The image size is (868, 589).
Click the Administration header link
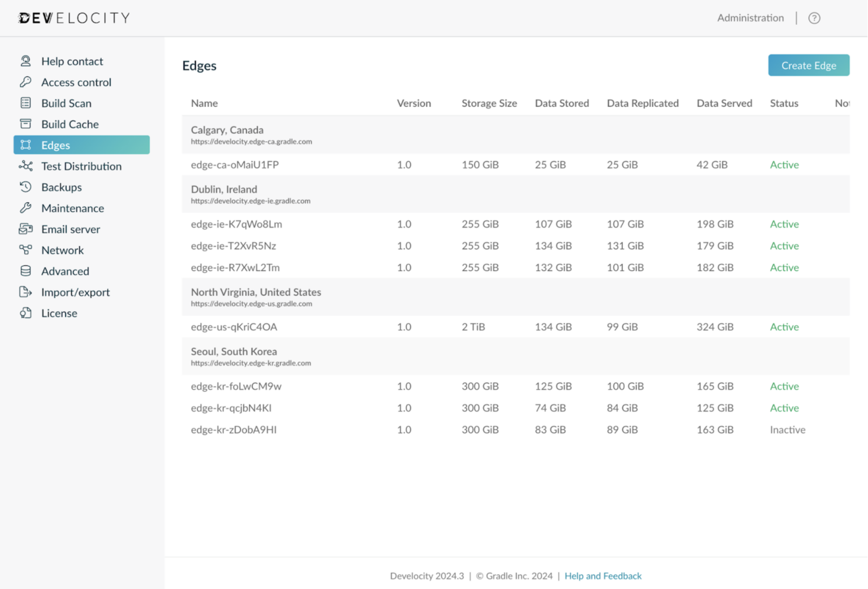(750, 18)
